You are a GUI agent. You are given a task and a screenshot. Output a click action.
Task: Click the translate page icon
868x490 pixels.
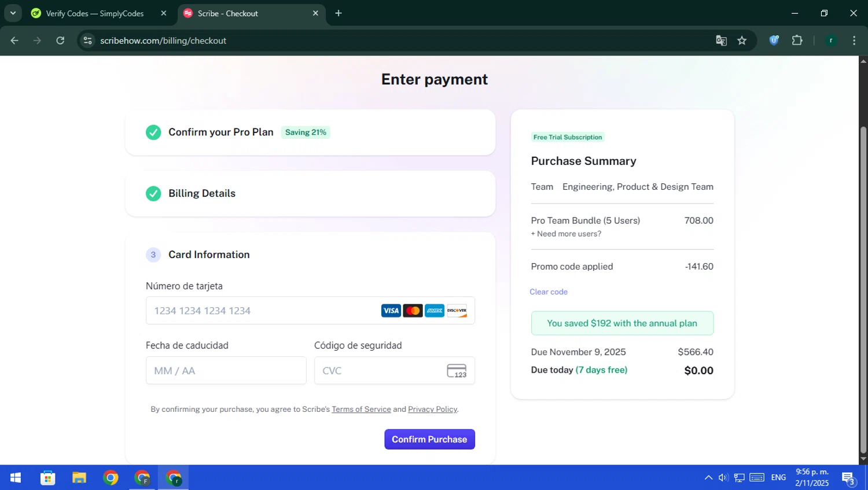(x=721, y=40)
